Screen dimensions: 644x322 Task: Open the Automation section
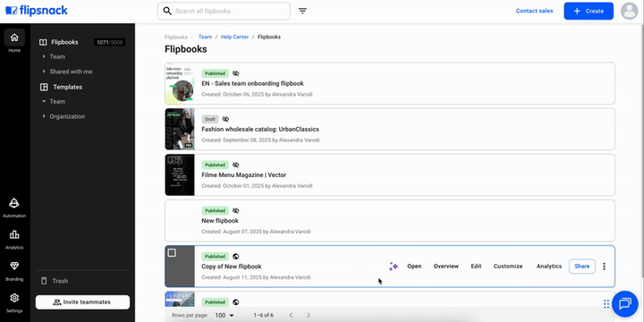point(14,208)
